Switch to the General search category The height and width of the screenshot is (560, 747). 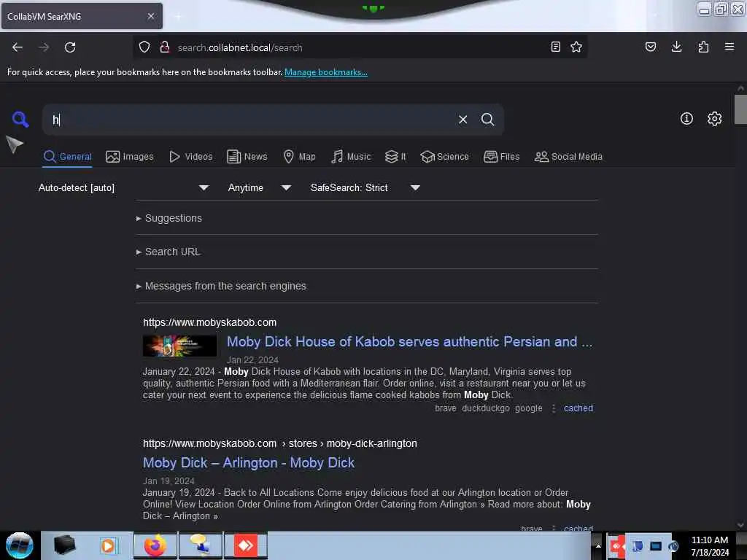click(67, 157)
